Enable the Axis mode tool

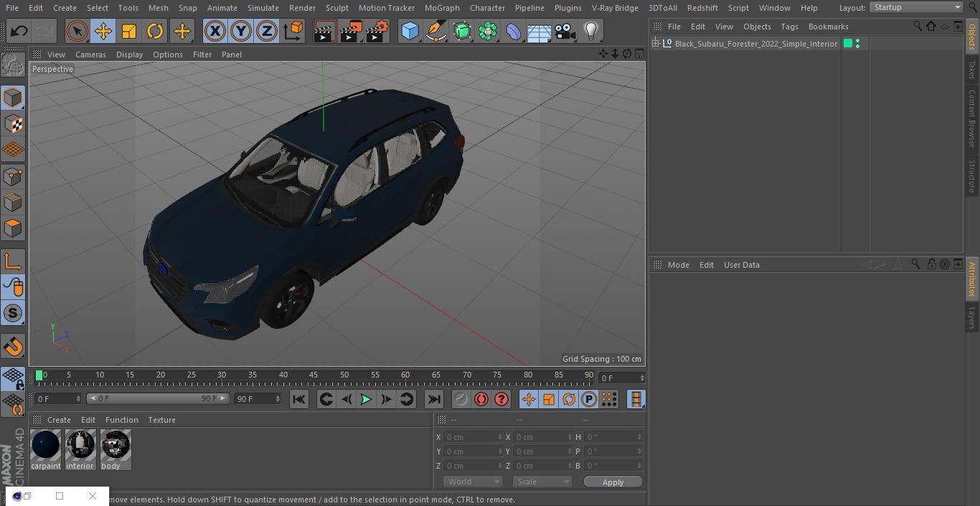point(13,262)
